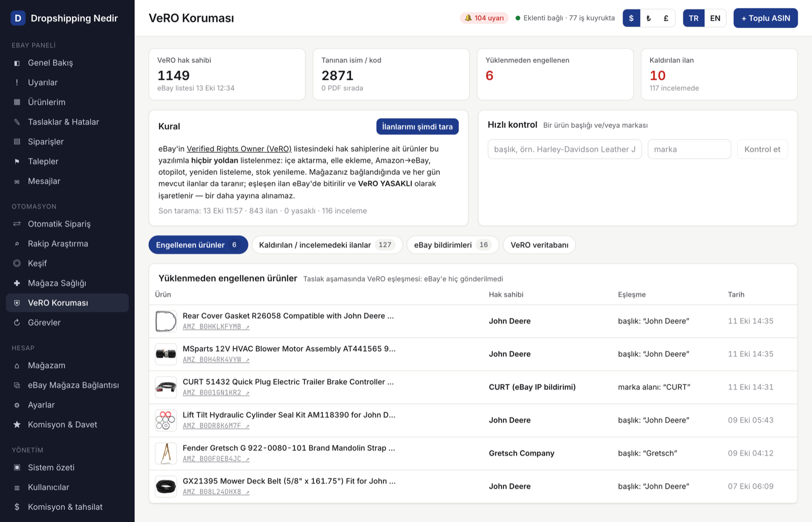
Task: Open Amazon link AMZ B001GN1KR2
Action: click(216, 393)
